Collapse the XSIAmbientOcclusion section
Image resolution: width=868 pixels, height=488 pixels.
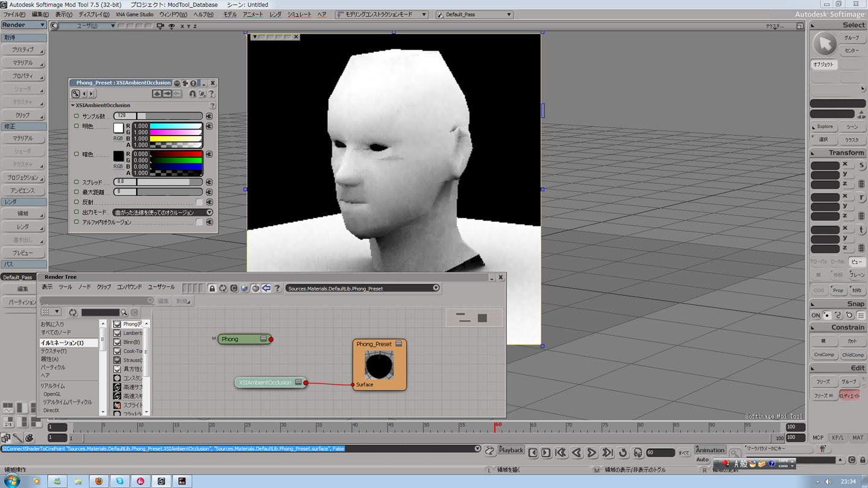(73, 105)
